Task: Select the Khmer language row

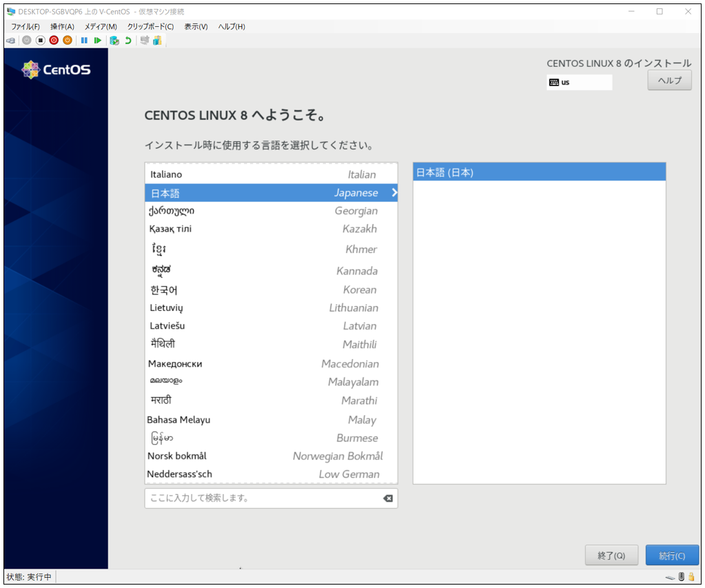Action: [271, 250]
